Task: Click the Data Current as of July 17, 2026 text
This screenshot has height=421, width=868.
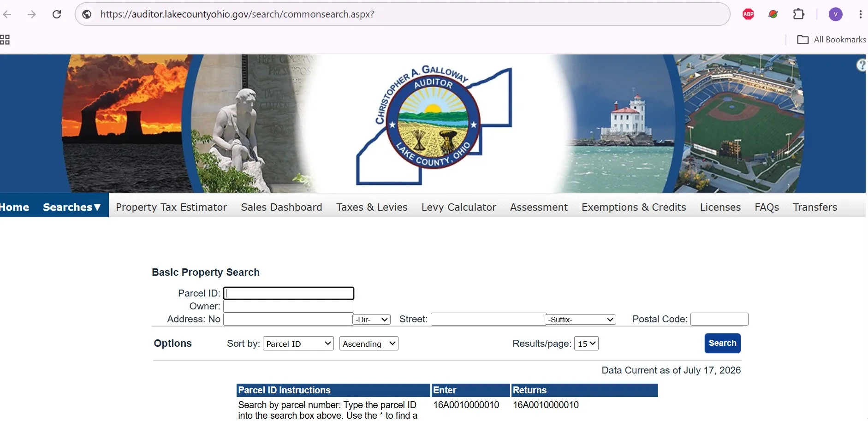Action: coord(671,370)
